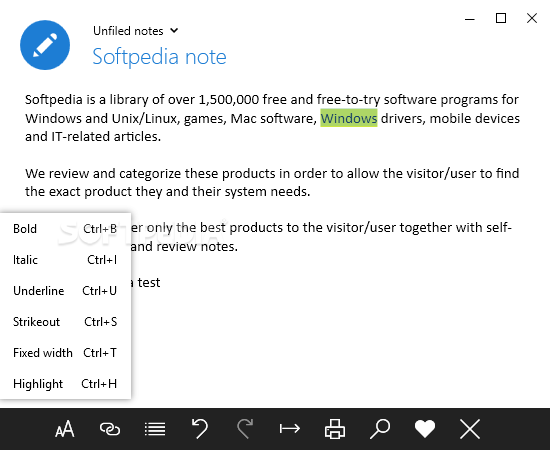Choose Bold from the formatting menu
This screenshot has width=550, height=450.
(65, 229)
